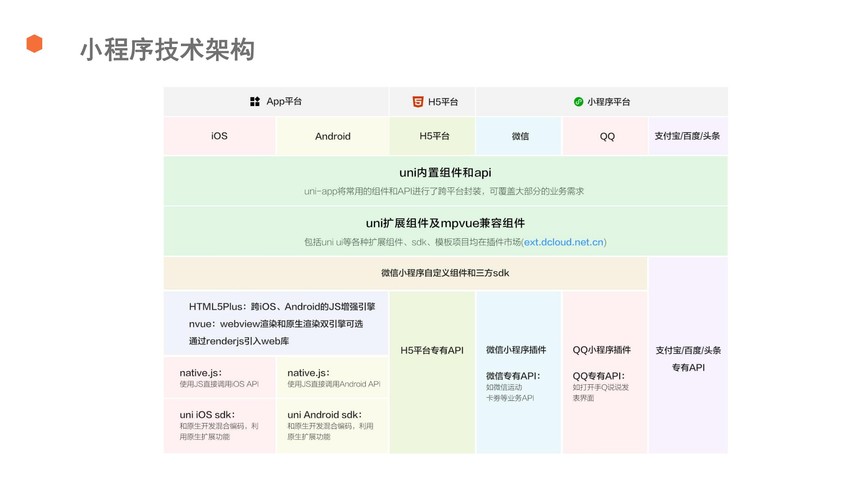The image size is (860, 484).
Task: Click the 微信小程序自定义组件和三方sdk bar
Action: pos(405,273)
